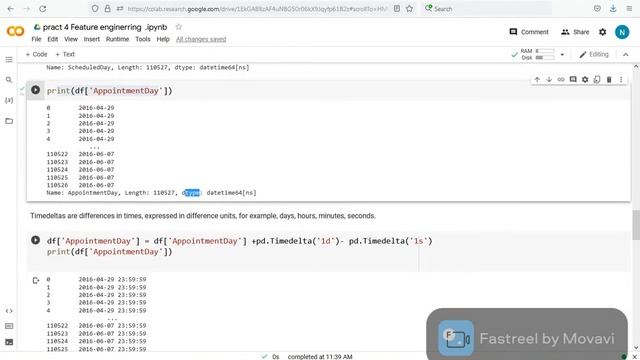
Task: Open table of contents sidebar icon
Action: pos(9,60)
